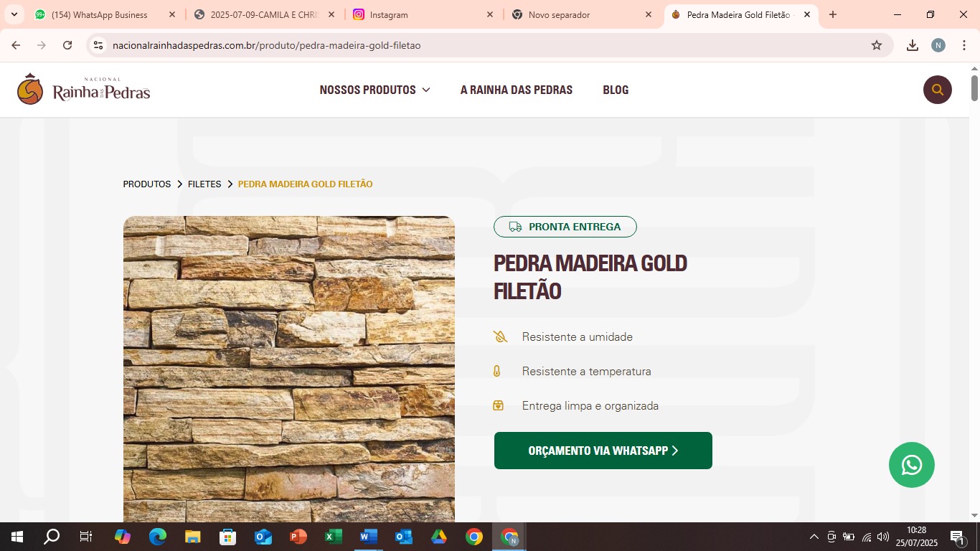
Task: Click the Orçamento via WhatsApp button
Action: pyautogui.click(x=602, y=450)
